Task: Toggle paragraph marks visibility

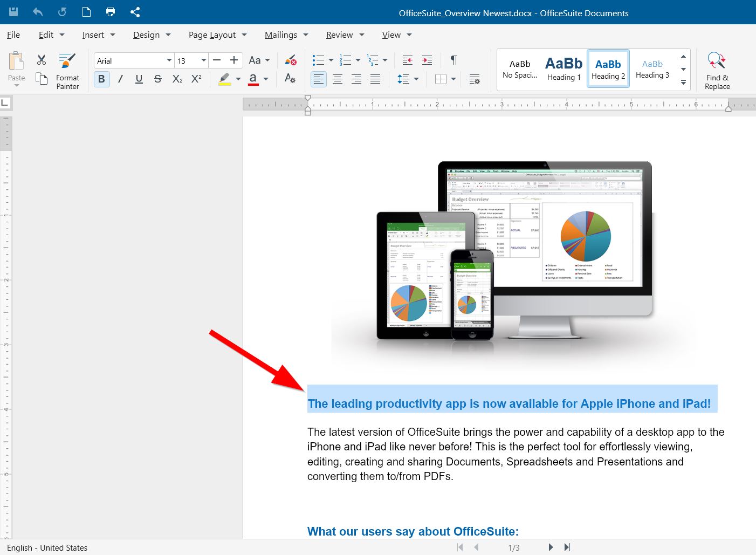Action: (453, 60)
